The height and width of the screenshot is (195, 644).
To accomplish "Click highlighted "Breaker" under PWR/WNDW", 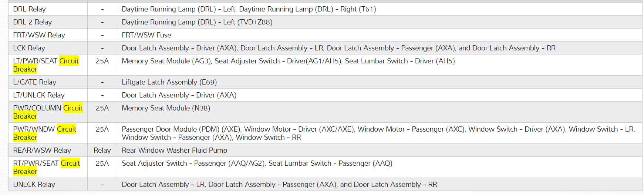I will click(25, 138).
